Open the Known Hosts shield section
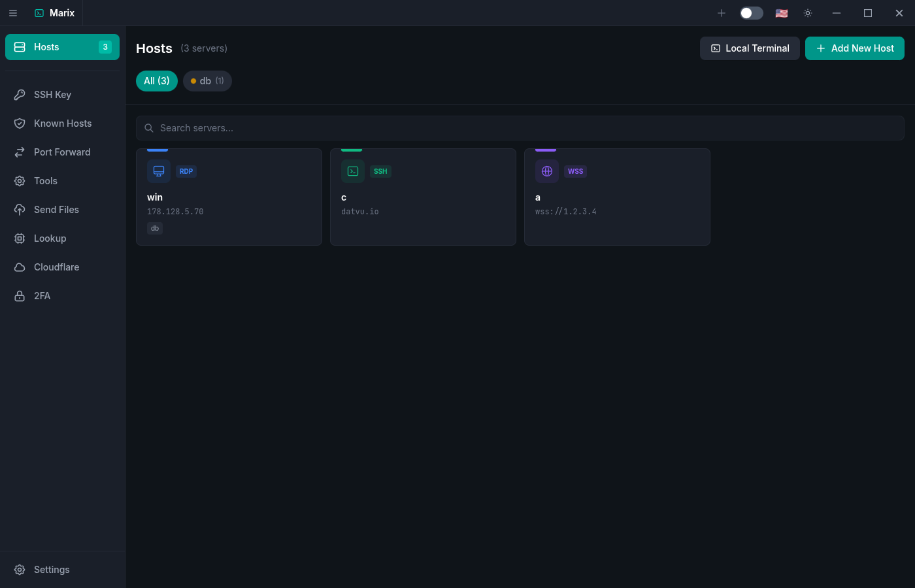This screenshot has height=588, width=915. [x=62, y=123]
